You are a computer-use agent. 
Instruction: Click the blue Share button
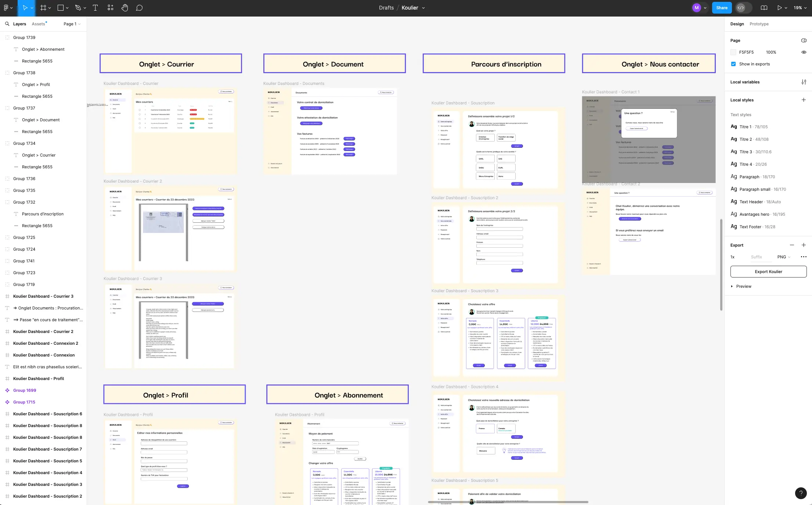[x=722, y=8]
